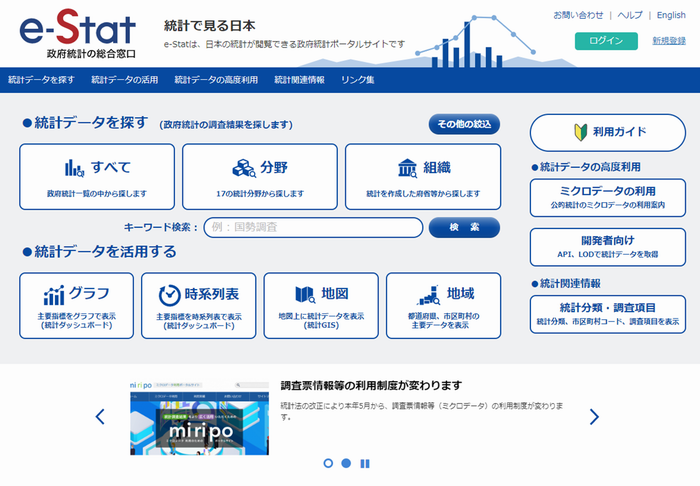This screenshot has height=486, width=700.
Task: Click 主要指標を時系列表で表示 text
Action: [199, 316]
